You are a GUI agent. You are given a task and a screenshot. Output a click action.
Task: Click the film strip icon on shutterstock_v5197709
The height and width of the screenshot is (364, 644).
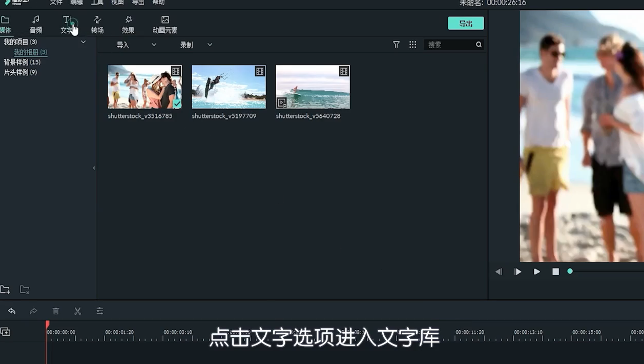tap(260, 71)
